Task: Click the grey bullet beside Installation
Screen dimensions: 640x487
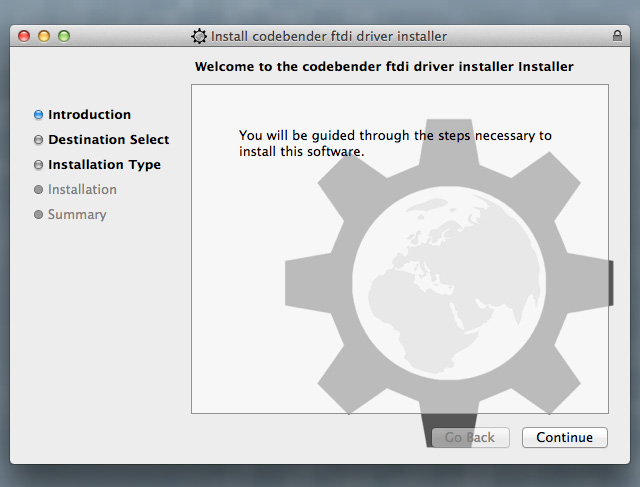Action: pyautogui.click(x=38, y=190)
